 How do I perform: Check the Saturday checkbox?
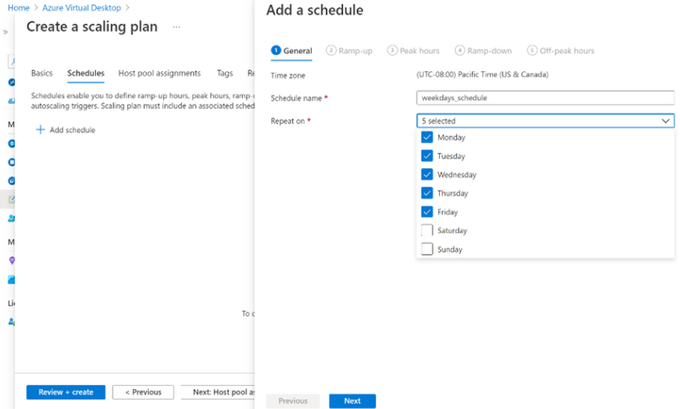coord(427,230)
